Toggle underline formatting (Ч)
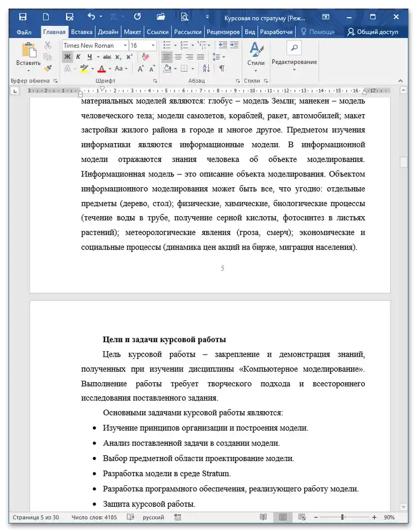417x532 pixels. tap(89, 57)
